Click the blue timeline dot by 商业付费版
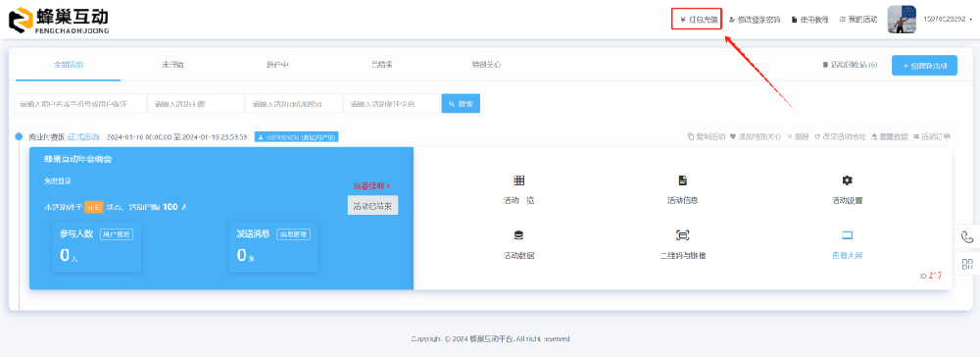This screenshot has width=980, height=357. pyautogui.click(x=20, y=137)
